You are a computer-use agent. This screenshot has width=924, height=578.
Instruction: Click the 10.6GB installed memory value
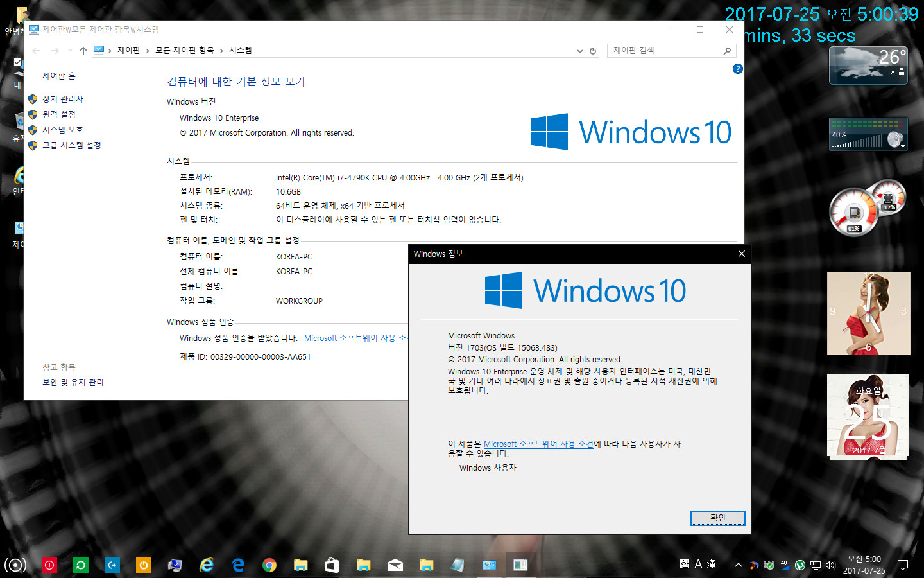[288, 192]
